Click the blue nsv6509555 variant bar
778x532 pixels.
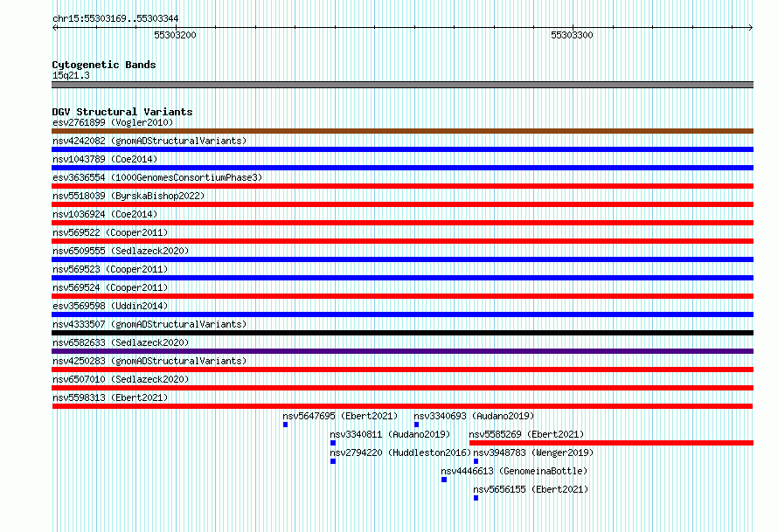coord(402,259)
